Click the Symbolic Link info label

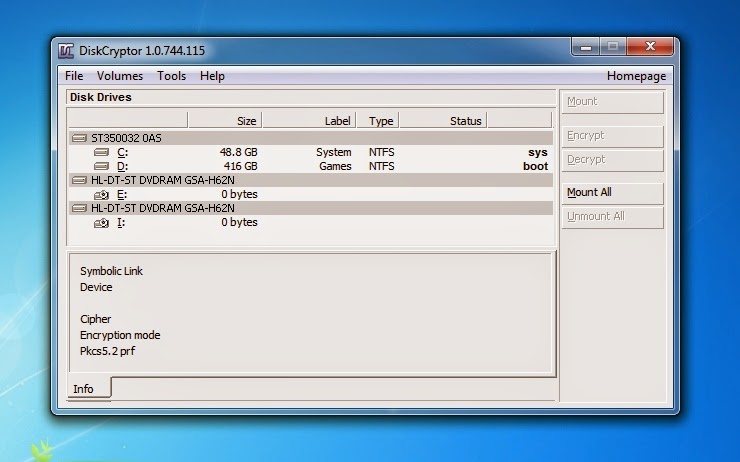click(111, 271)
